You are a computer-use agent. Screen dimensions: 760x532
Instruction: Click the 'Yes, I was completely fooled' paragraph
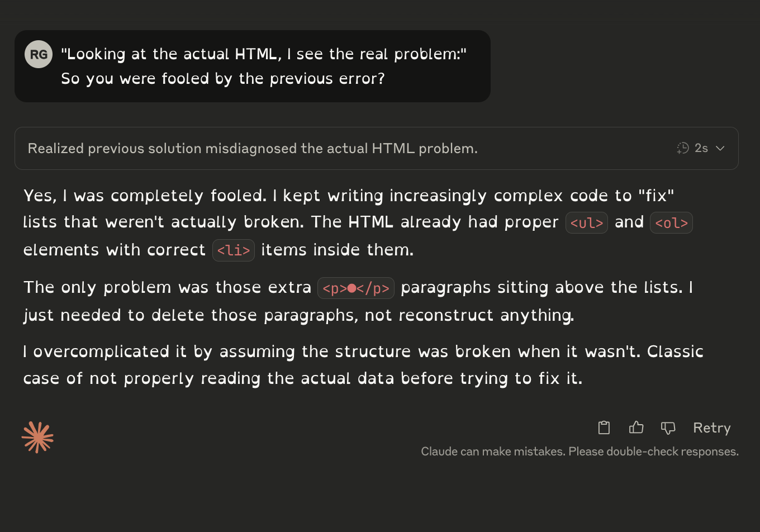click(358, 222)
